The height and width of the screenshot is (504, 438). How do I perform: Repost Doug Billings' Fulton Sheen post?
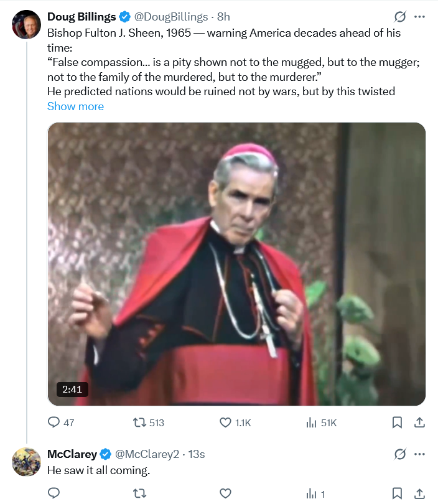[x=141, y=422]
